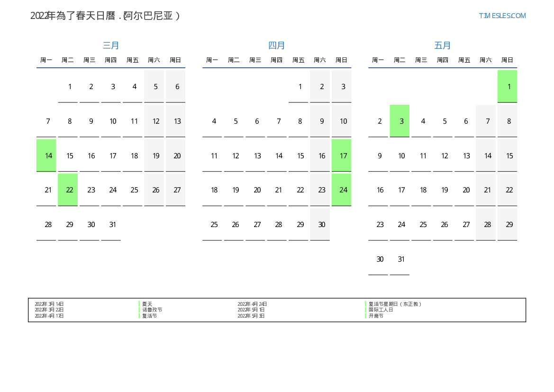Select green-highlighted April 24

click(x=341, y=190)
